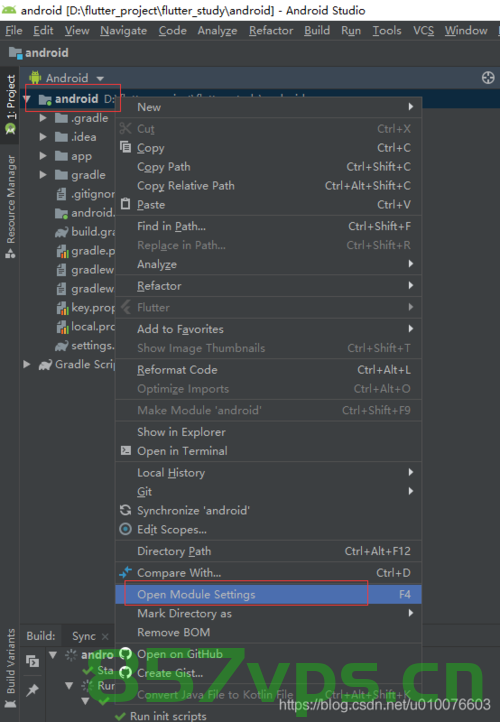The height and width of the screenshot is (722, 500).
Task: Select the key.properties file
Action: pyautogui.click(x=85, y=308)
